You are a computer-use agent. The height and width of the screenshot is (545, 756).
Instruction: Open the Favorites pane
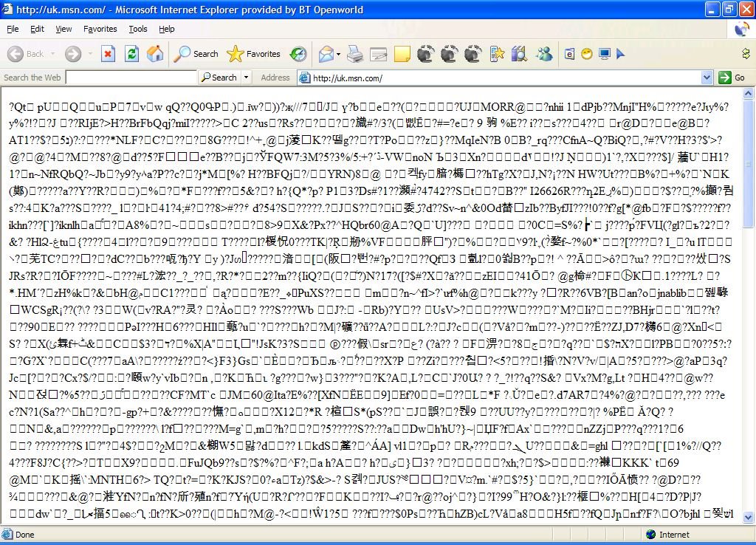254,54
